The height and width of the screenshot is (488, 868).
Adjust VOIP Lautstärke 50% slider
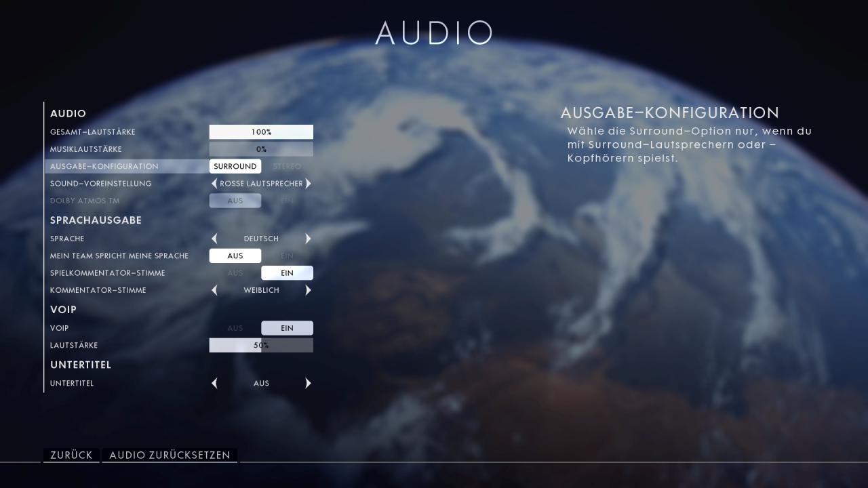261,345
